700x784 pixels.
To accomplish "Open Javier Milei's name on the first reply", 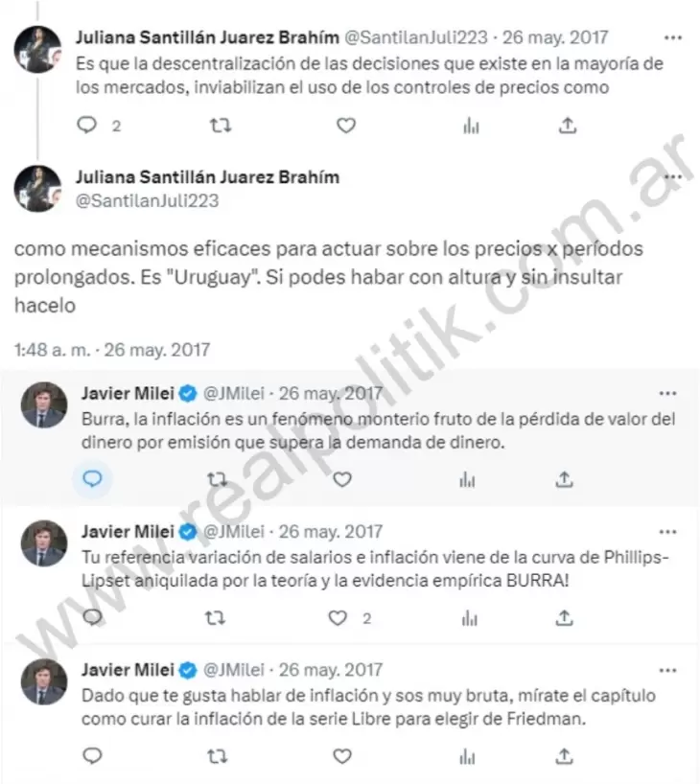I will [x=128, y=394].
